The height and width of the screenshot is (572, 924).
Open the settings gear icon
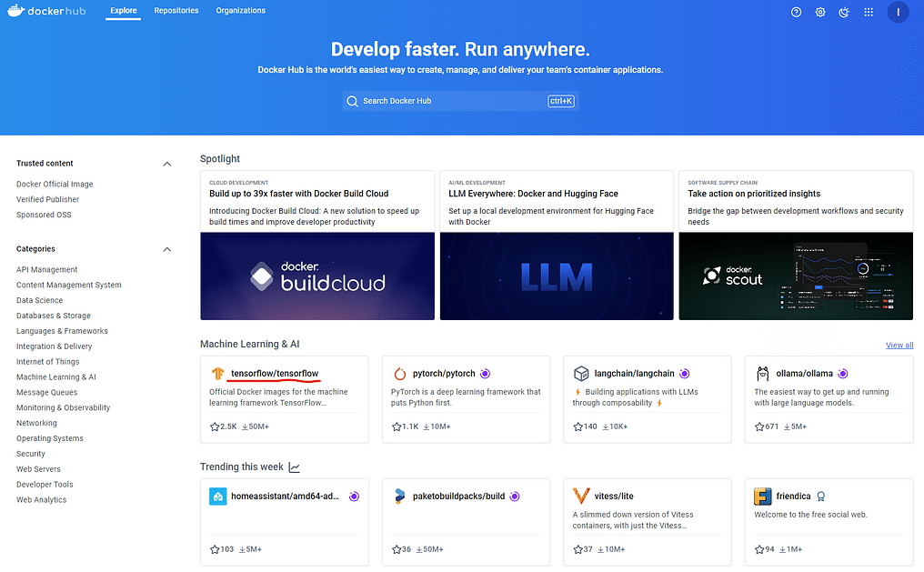click(820, 12)
